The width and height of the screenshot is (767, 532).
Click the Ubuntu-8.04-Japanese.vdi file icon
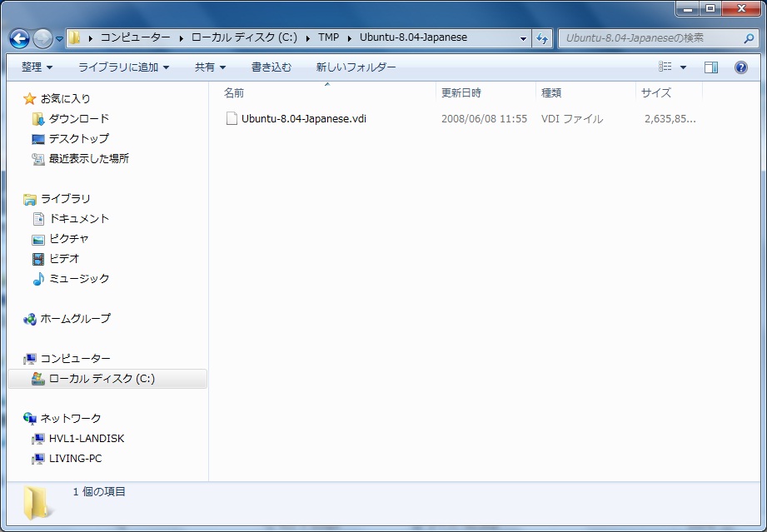pos(232,118)
